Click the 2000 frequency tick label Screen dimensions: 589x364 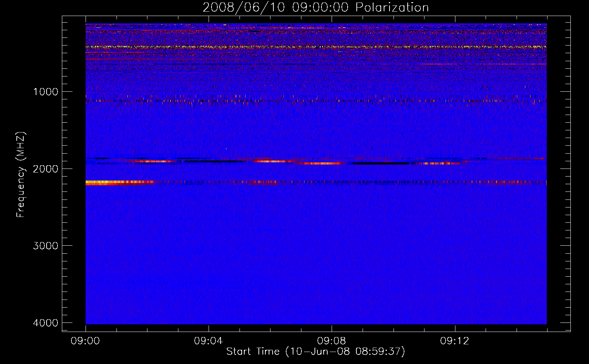tap(46, 169)
